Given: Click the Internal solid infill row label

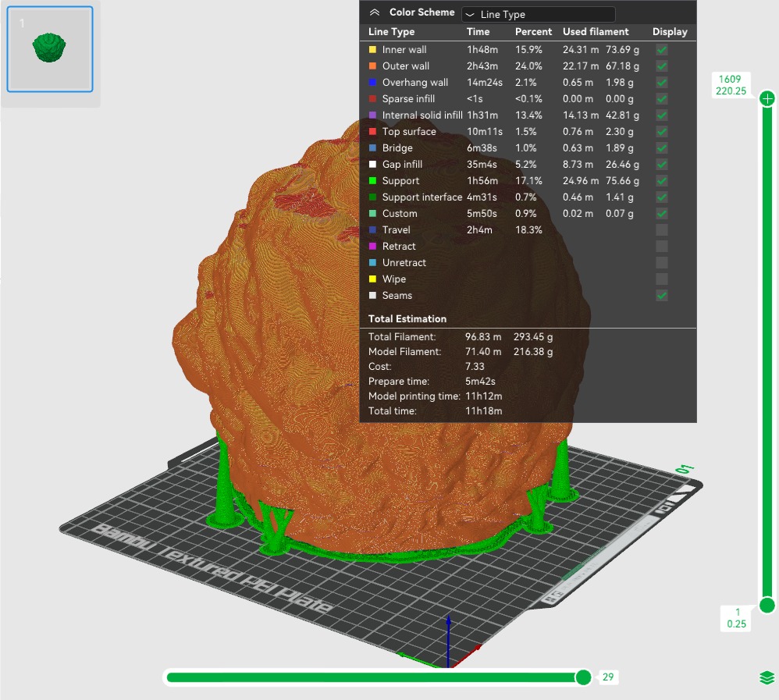Looking at the screenshot, I should (422, 115).
